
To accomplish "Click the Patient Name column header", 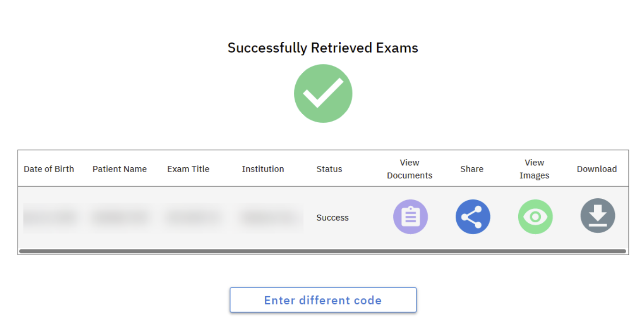I will pos(120,169).
